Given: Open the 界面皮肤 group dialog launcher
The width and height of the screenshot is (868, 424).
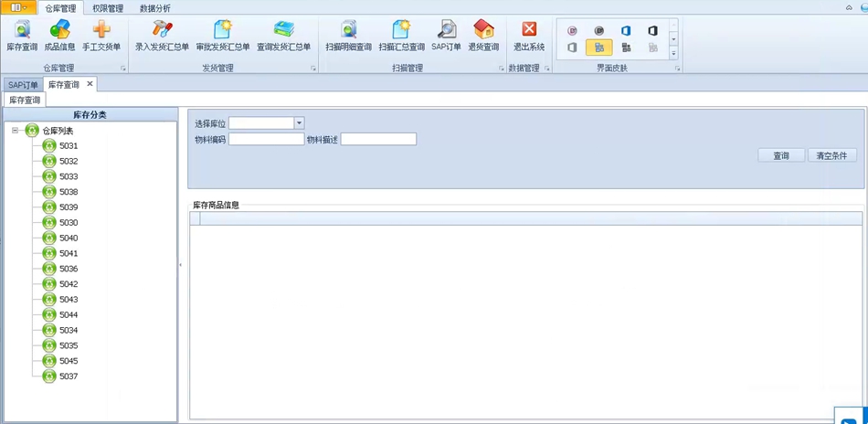Looking at the screenshot, I should click(x=677, y=69).
